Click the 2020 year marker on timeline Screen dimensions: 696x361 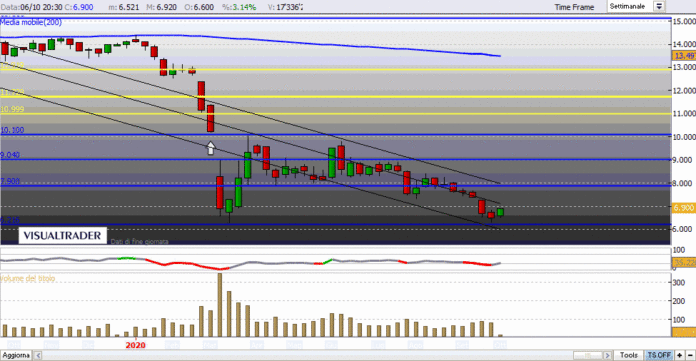tap(135, 345)
